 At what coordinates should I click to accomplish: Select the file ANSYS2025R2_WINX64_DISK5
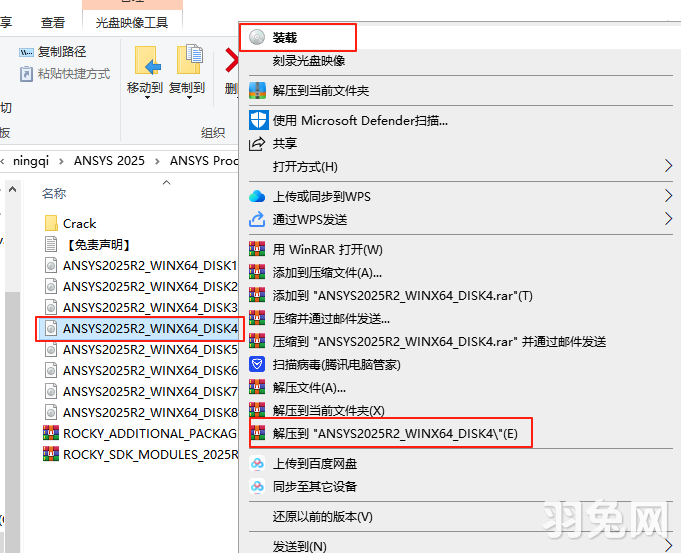141,349
